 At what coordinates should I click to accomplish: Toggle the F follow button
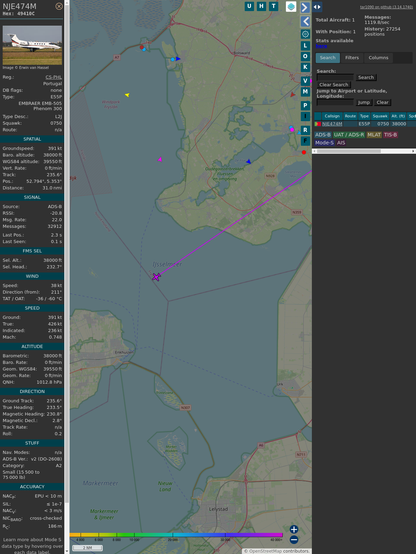[x=305, y=141]
